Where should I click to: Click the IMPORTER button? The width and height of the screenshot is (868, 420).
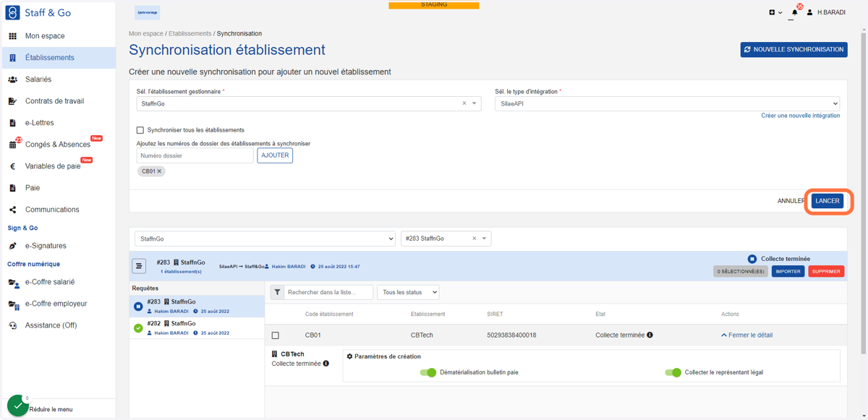coord(788,271)
